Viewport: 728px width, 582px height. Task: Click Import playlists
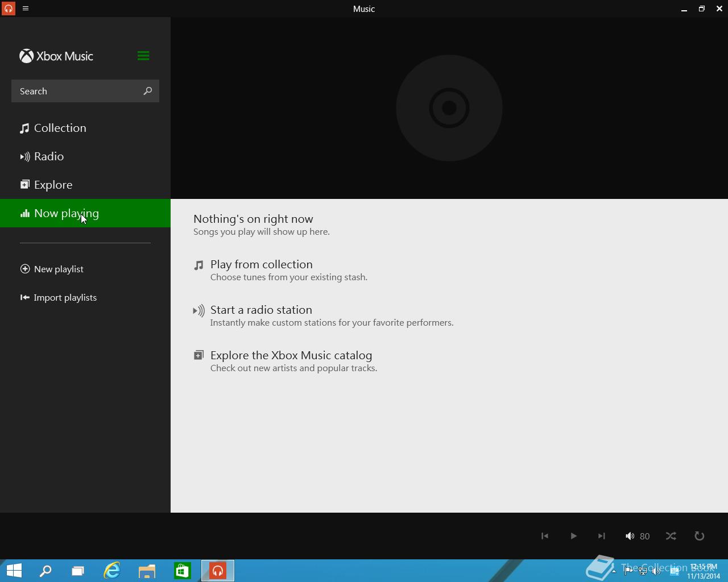coord(59,297)
